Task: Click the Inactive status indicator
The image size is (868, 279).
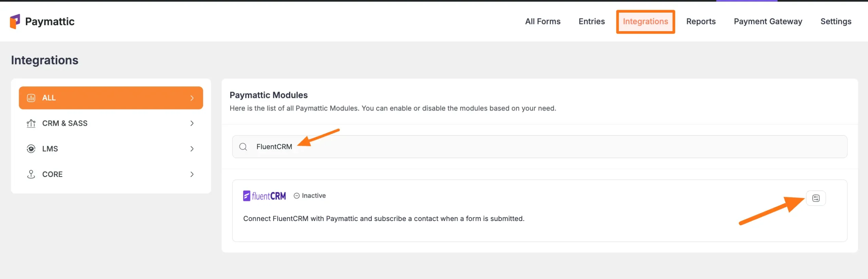Action: click(x=313, y=196)
